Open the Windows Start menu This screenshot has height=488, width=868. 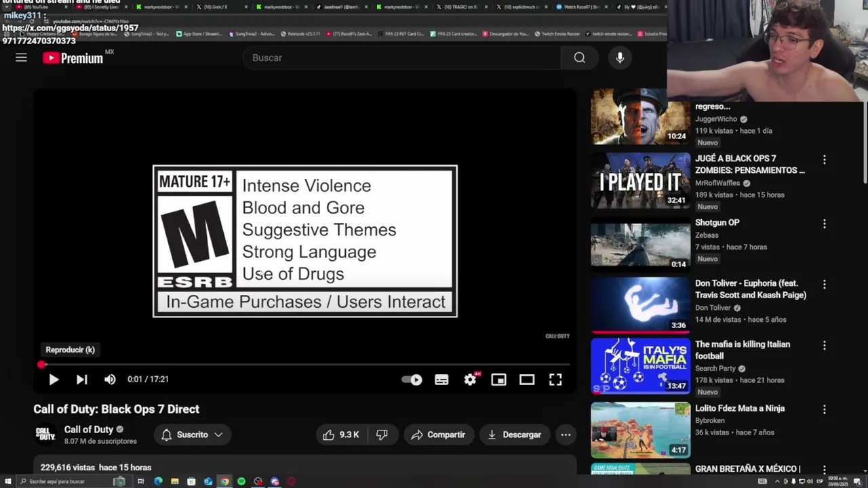pyautogui.click(x=7, y=481)
